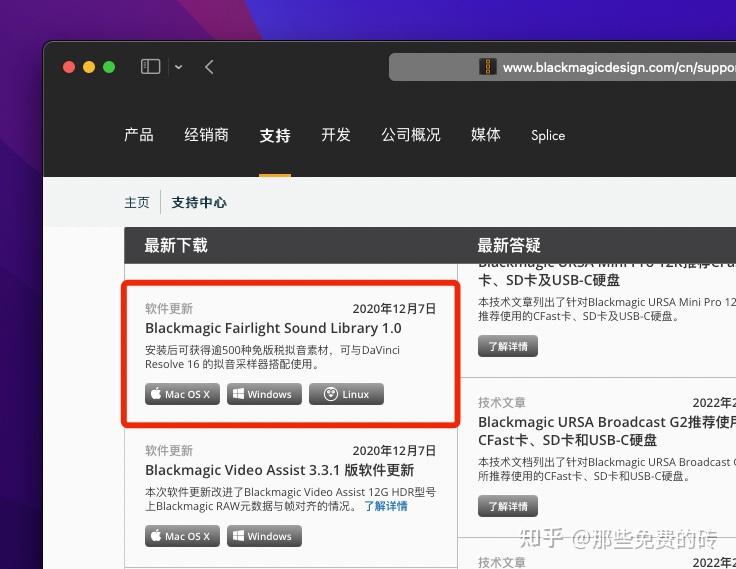The height and width of the screenshot is (569, 736).
Task: Open Blackmagic URSA Broadcast G2 article title
Action: coord(607,431)
